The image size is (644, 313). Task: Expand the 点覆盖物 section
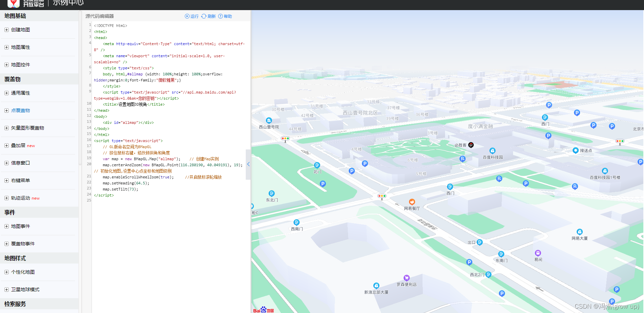click(x=6, y=110)
